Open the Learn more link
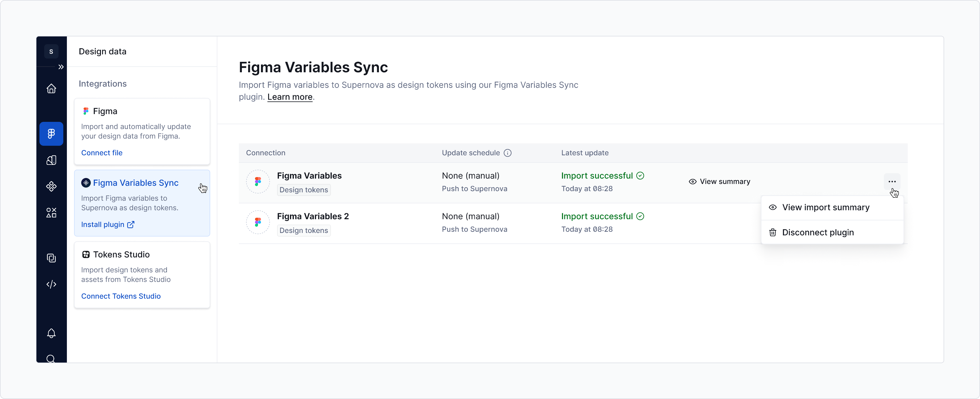980x399 pixels. pos(290,97)
